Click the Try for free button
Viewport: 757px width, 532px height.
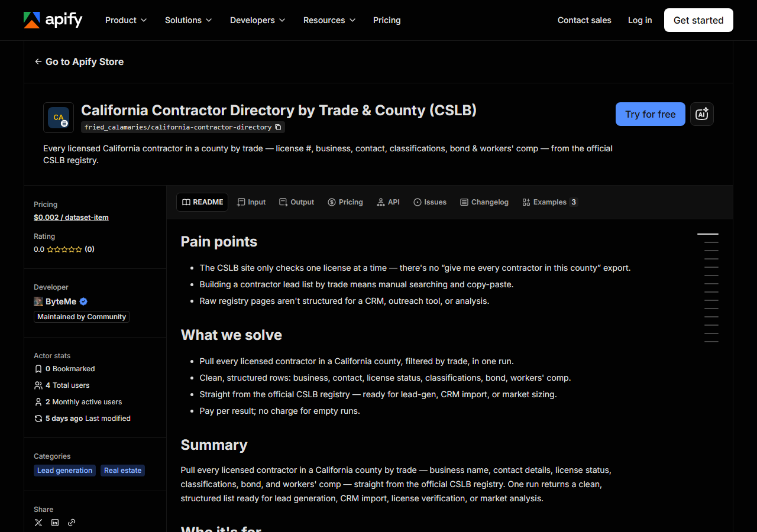click(x=651, y=114)
